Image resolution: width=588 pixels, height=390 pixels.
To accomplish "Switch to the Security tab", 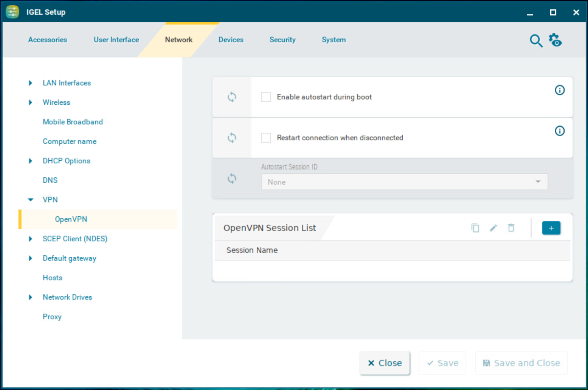I will (x=282, y=40).
